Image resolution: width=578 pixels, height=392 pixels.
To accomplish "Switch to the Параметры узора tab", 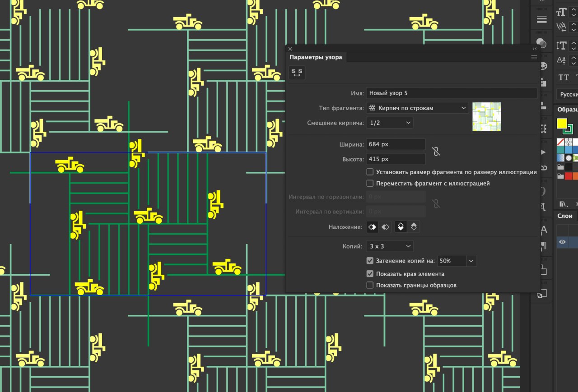I will pos(316,57).
